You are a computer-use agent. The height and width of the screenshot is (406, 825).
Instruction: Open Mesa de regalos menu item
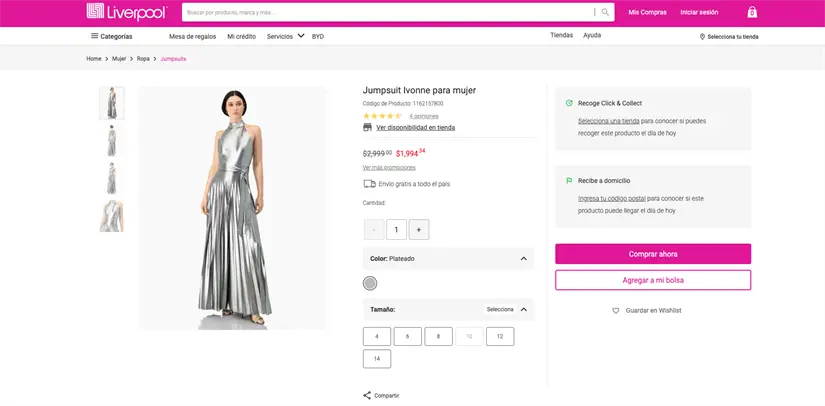coord(192,36)
